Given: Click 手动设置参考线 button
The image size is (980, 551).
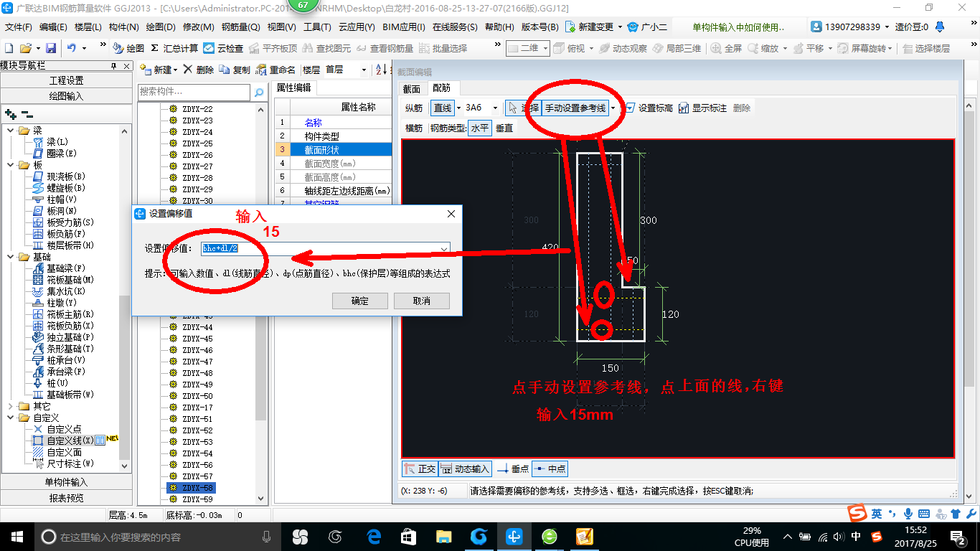Looking at the screenshot, I should click(x=575, y=108).
